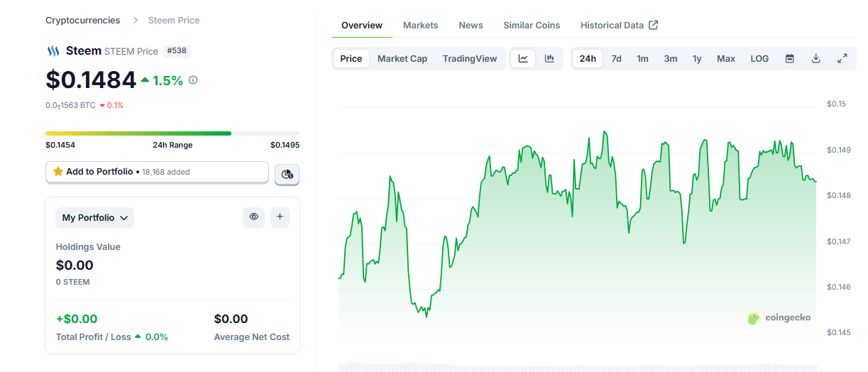This screenshot has width=868, height=372.
Task: Select the TradingView chart mode
Action: 470,59
